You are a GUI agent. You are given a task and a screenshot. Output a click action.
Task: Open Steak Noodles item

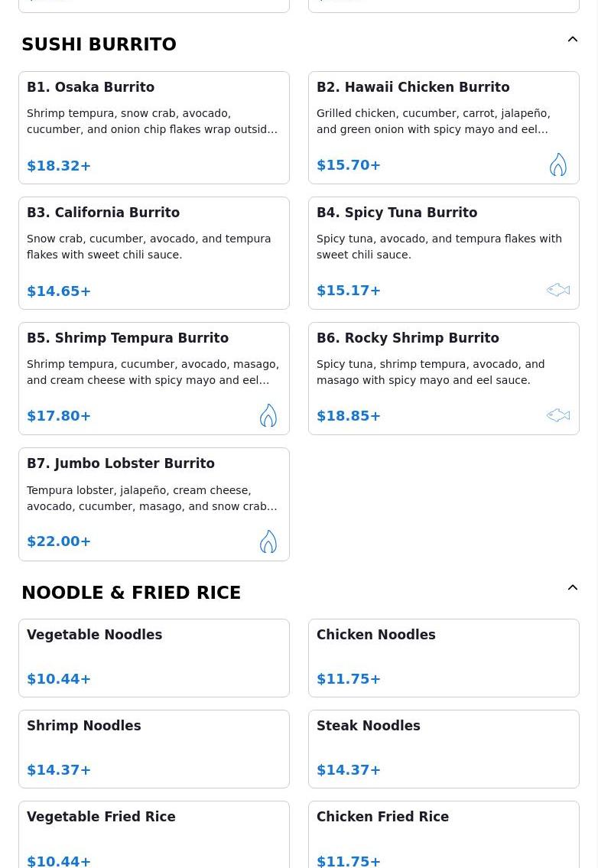click(444, 749)
